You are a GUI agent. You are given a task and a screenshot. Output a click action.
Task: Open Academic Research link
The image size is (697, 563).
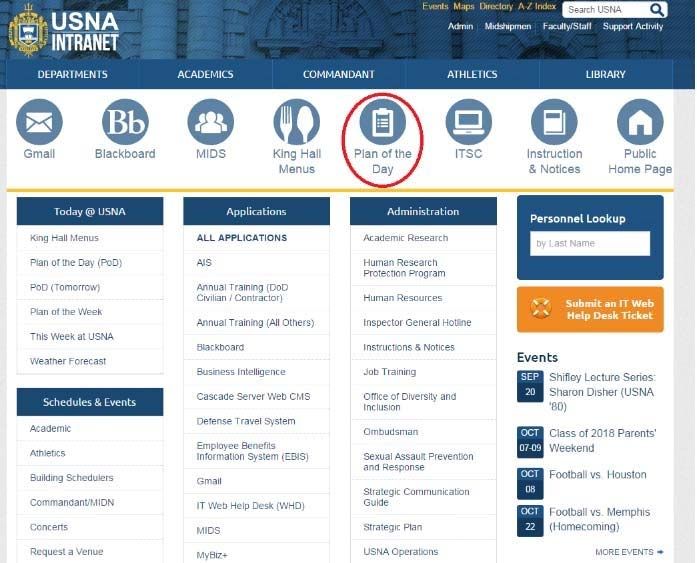click(x=405, y=238)
